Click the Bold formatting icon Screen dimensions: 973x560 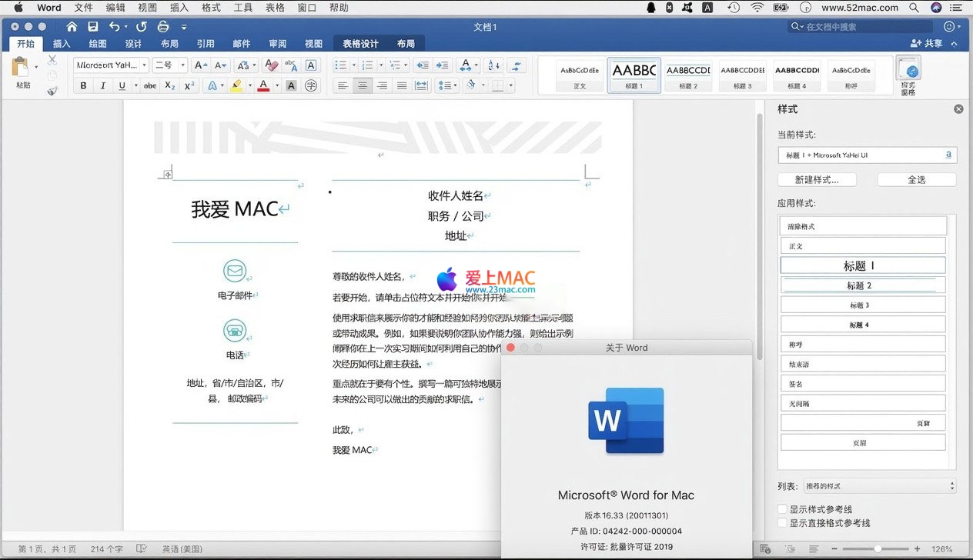84,86
